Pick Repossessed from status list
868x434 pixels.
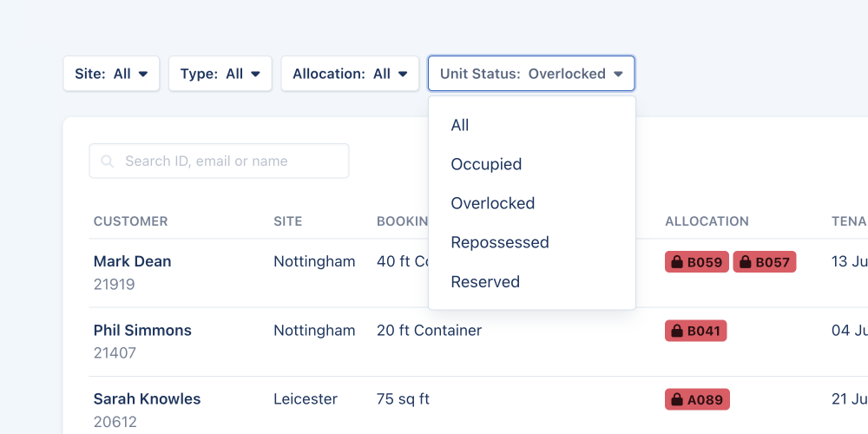click(x=499, y=242)
